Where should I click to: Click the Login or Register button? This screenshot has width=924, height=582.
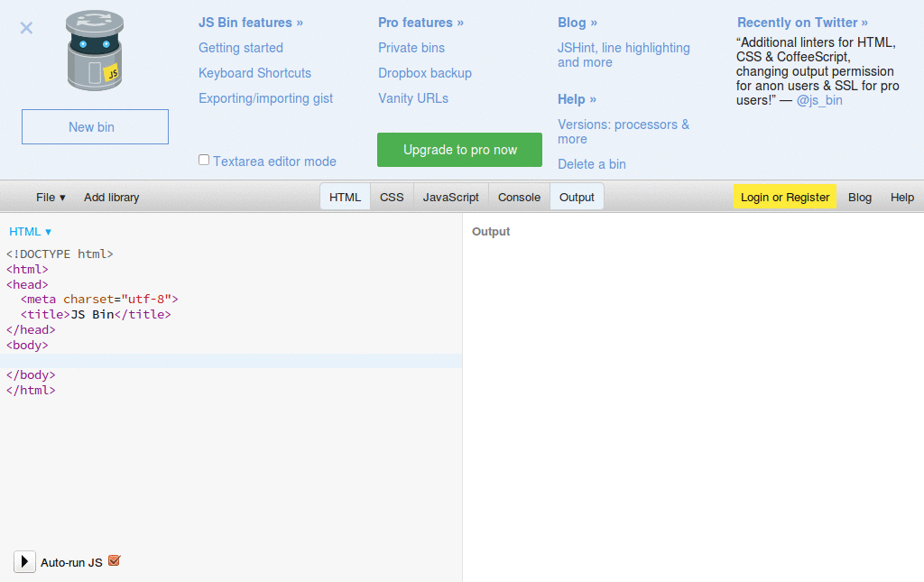pos(785,197)
